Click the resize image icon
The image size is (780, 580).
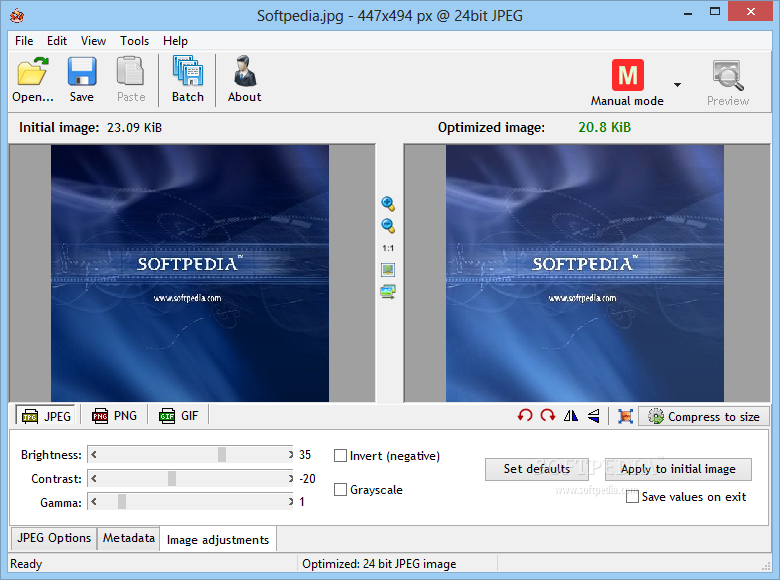click(625, 416)
